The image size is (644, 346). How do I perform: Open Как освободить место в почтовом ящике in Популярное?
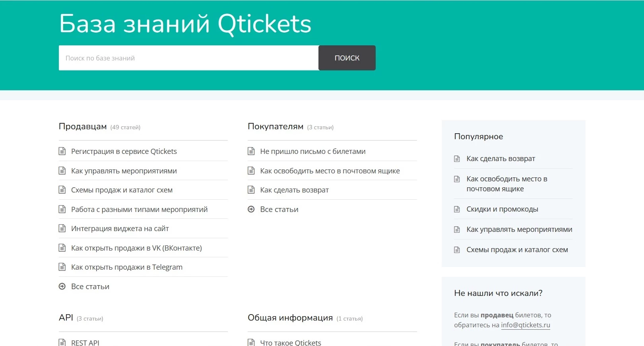pyautogui.click(x=507, y=184)
